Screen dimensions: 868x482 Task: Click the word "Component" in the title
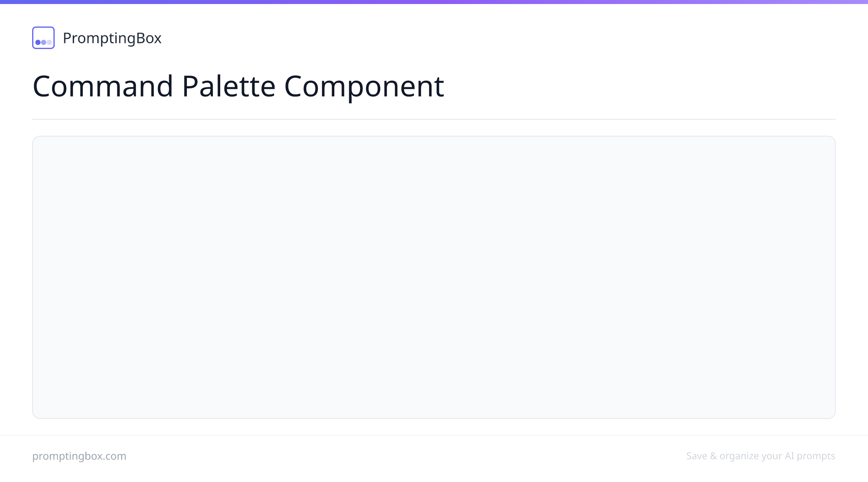(364, 88)
